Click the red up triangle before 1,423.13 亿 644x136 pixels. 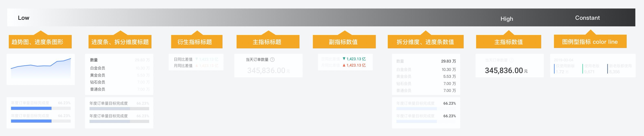point(344,65)
